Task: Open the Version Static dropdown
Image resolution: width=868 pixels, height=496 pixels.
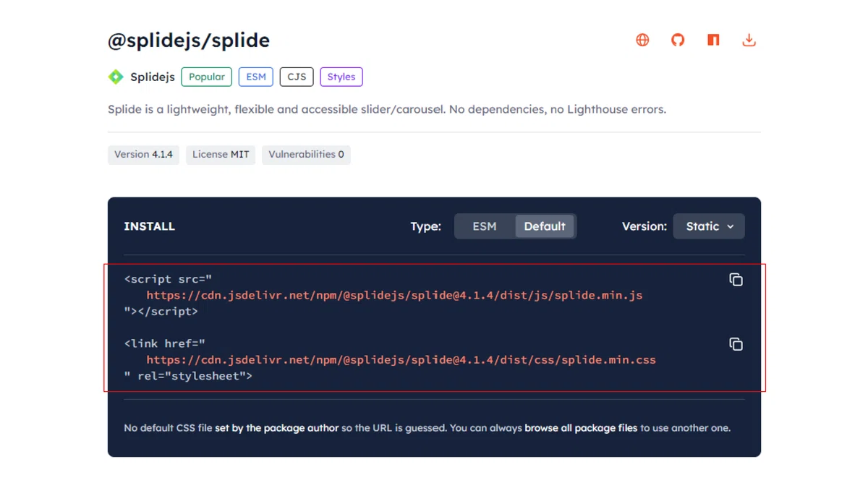Action: [x=709, y=226]
